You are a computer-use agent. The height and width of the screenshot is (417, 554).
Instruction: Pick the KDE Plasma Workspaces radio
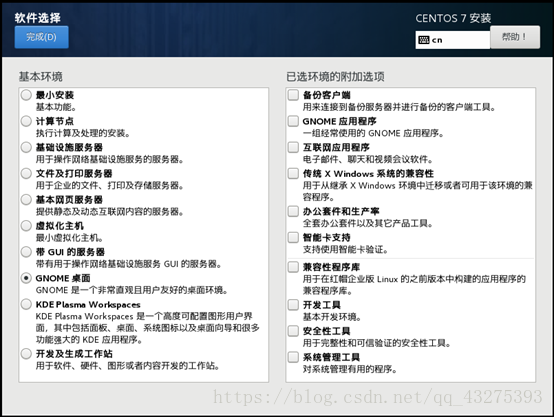pos(26,304)
